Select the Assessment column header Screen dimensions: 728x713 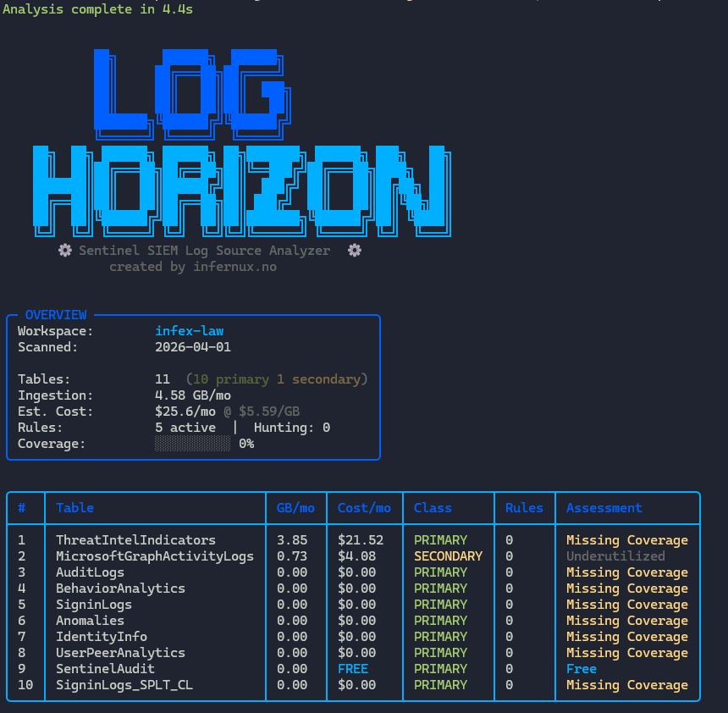coord(604,508)
